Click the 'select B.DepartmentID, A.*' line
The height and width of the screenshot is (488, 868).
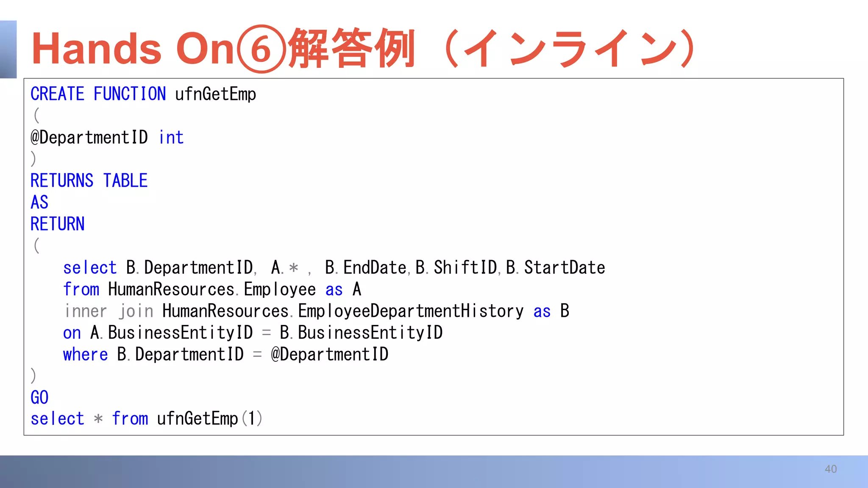coord(334,268)
